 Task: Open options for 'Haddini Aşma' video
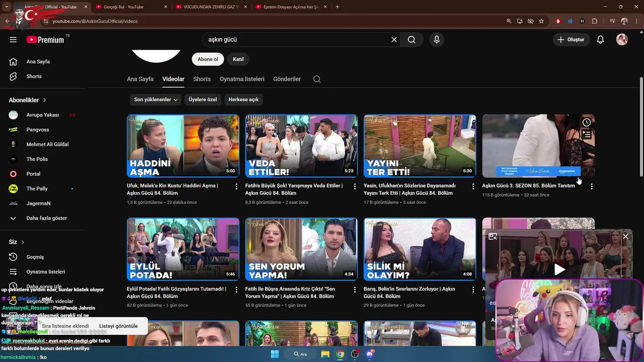coord(236,187)
